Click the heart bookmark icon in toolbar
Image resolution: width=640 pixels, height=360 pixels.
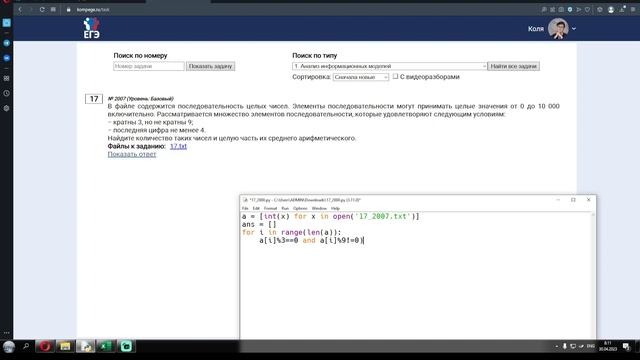click(x=587, y=9)
